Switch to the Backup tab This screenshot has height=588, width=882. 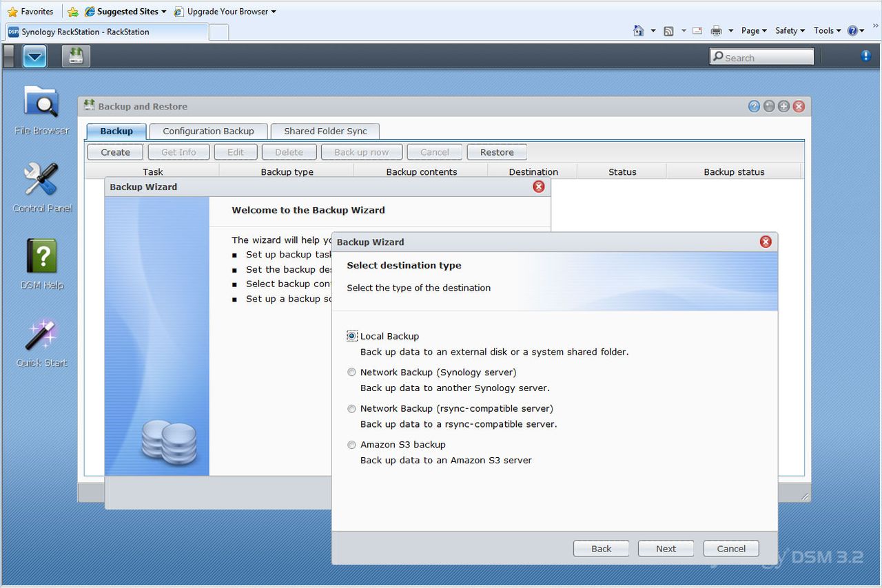click(116, 131)
